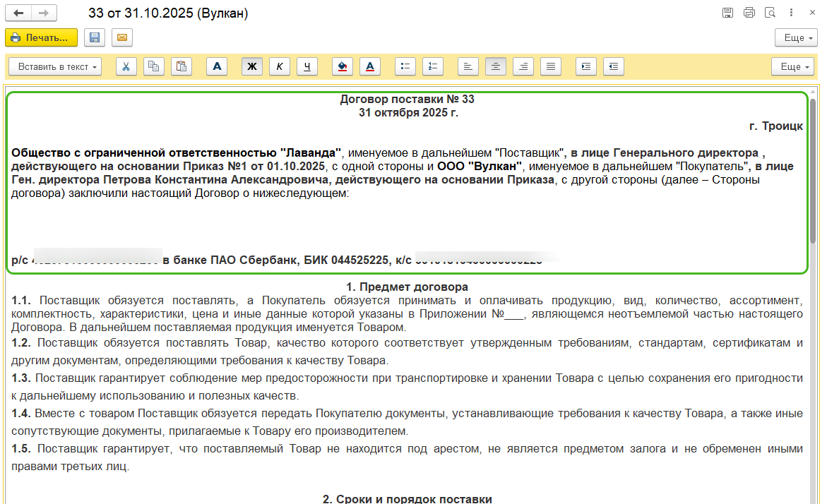Image resolution: width=827 pixels, height=504 pixels.
Task: Insert a bulleted list
Action: (405, 66)
